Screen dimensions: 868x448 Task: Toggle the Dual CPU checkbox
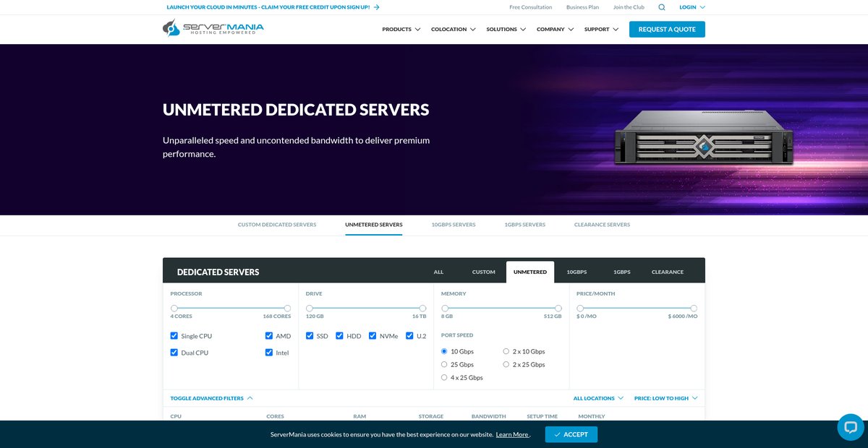pos(174,353)
